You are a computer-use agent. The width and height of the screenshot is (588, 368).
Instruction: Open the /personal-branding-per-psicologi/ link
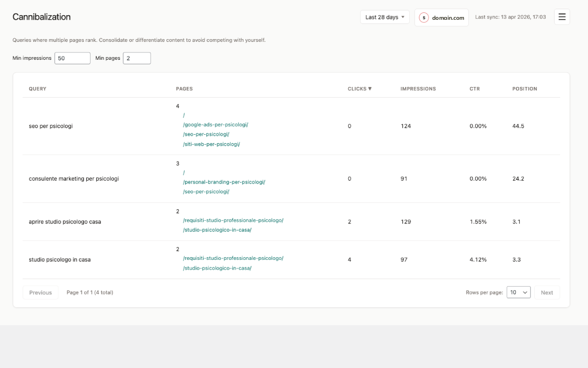coord(224,182)
